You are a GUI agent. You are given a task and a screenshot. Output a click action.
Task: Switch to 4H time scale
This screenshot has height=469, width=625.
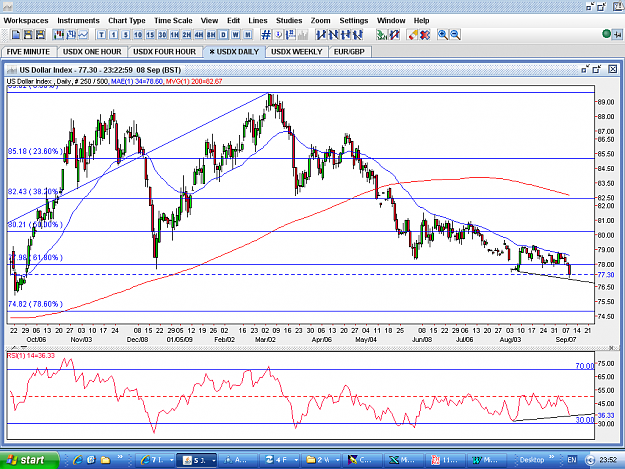click(199, 35)
